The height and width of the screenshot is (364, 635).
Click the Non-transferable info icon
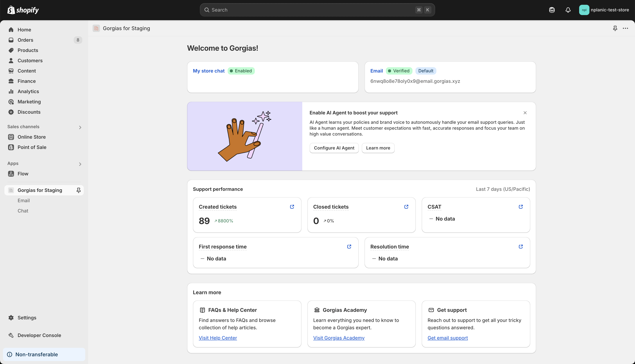[x=10, y=354]
